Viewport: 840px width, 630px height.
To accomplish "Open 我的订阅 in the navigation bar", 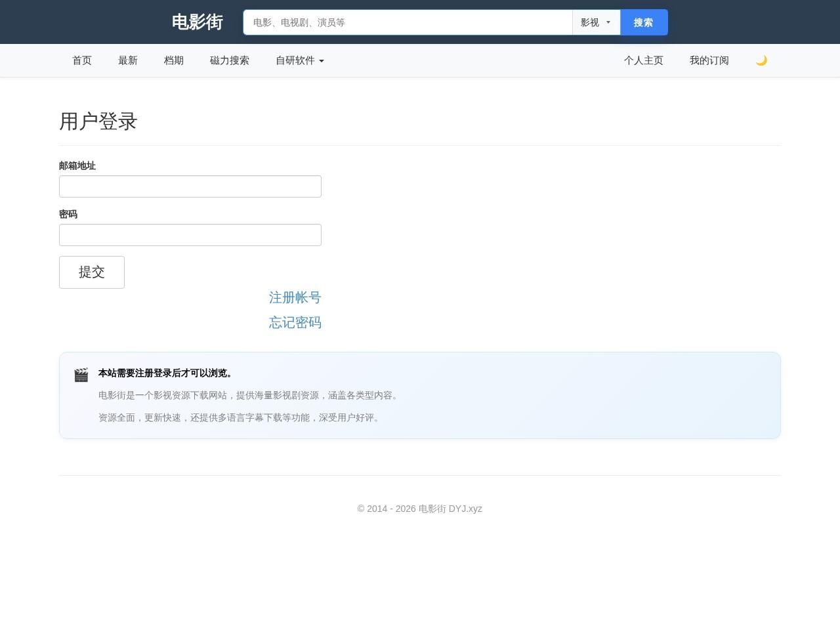I will (709, 60).
